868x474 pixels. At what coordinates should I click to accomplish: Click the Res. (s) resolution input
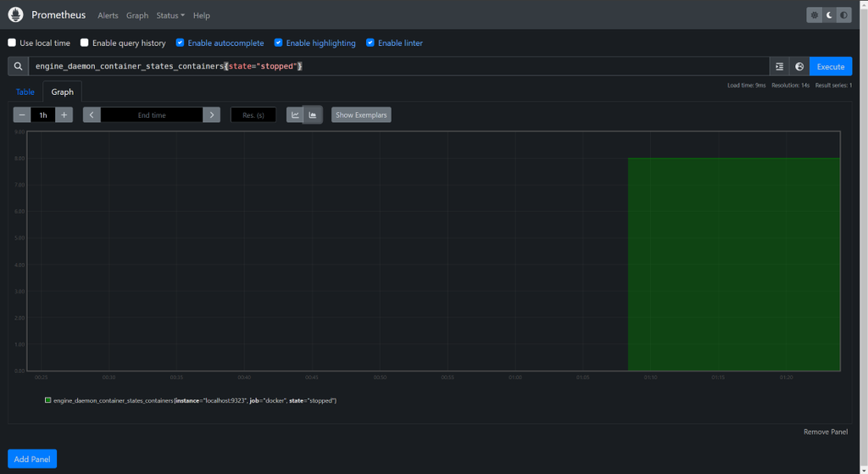click(253, 115)
